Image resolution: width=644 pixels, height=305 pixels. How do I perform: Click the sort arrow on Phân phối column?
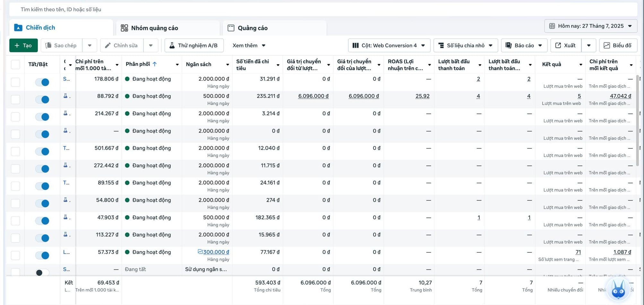coord(155,64)
